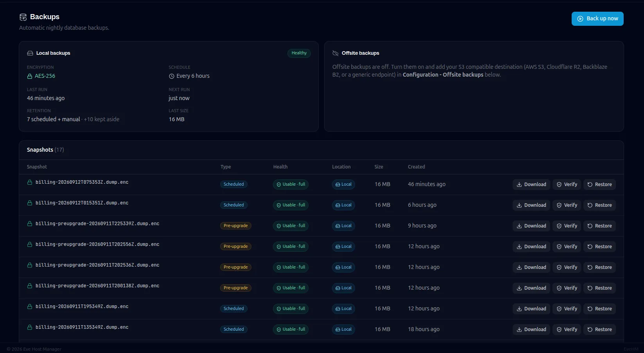
Task: Click Scheduled badge on 46 minutes ago row
Action: click(234, 185)
